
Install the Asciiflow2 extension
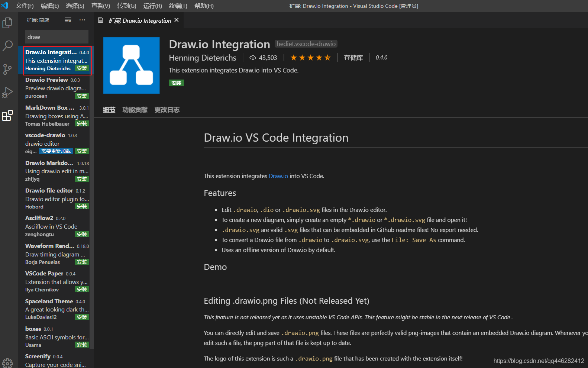(x=82, y=235)
